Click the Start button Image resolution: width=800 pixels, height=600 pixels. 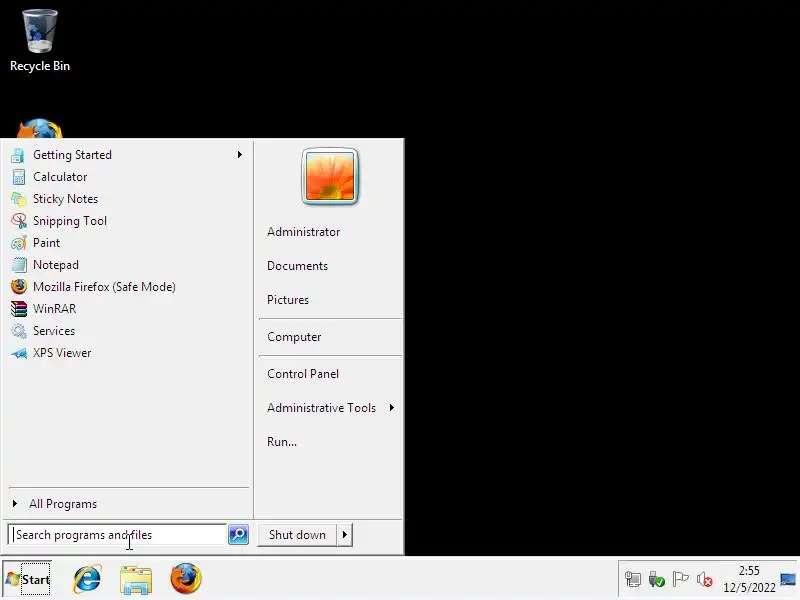pyautogui.click(x=28, y=579)
